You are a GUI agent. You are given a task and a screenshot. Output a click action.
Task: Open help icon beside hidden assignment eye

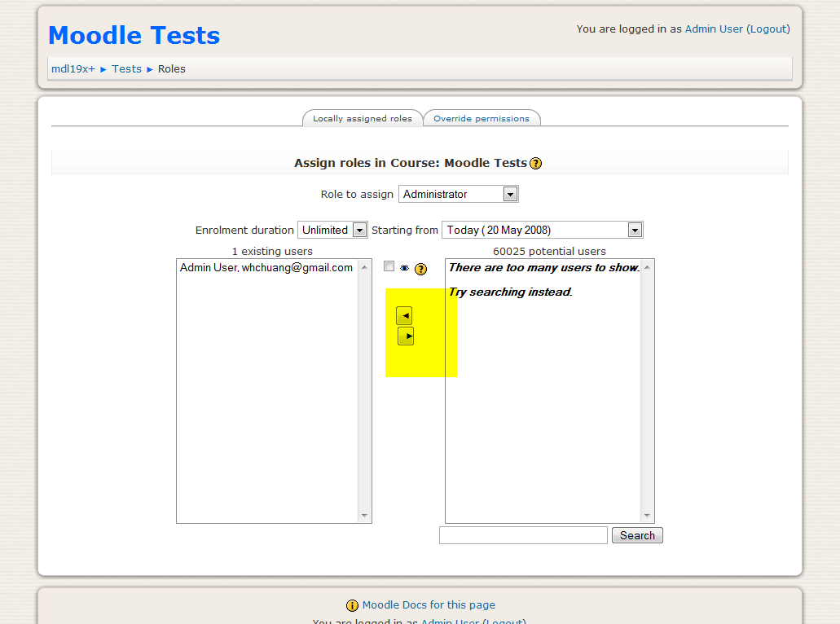click(421, 269)
